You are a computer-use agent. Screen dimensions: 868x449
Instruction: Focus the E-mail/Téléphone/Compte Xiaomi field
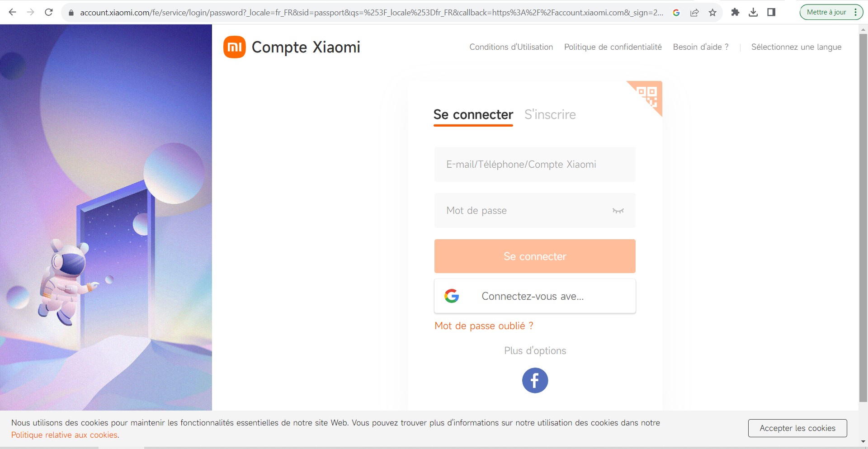click(535, 165)
